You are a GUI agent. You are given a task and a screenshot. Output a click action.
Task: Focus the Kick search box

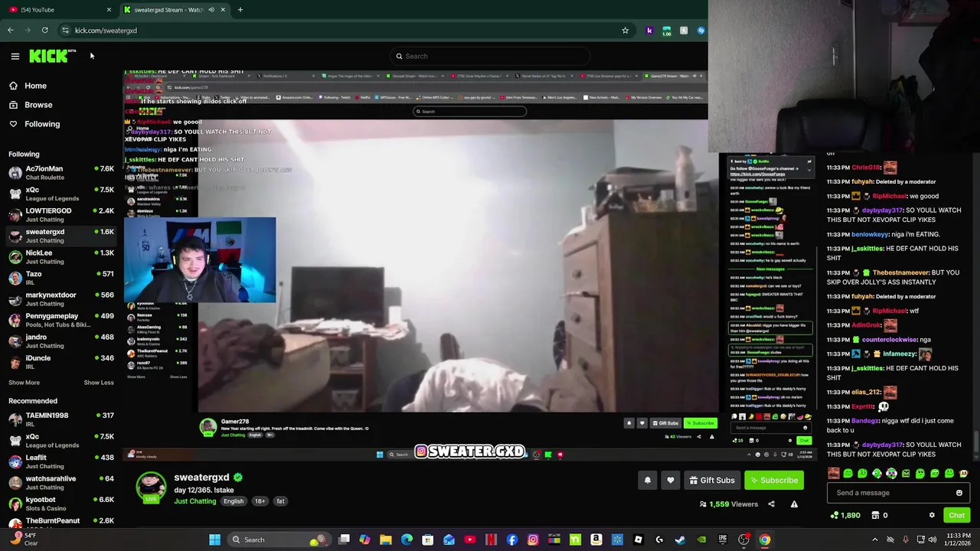tap(490, 56)
